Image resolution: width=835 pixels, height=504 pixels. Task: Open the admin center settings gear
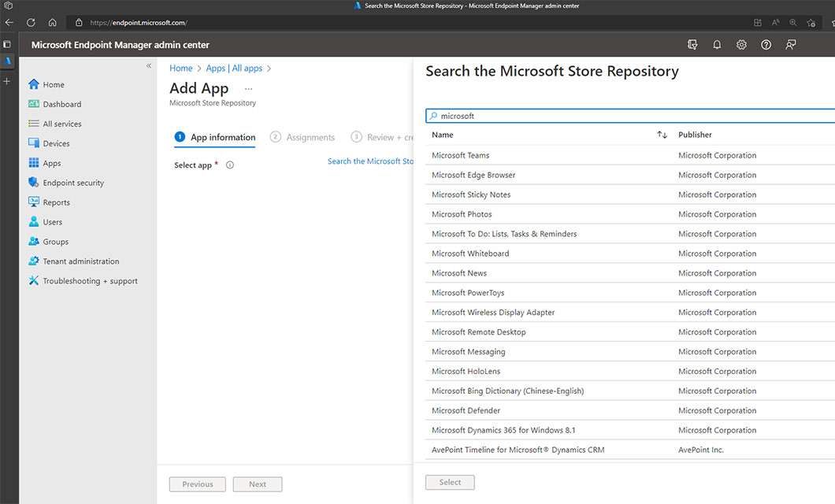point(741,45)
